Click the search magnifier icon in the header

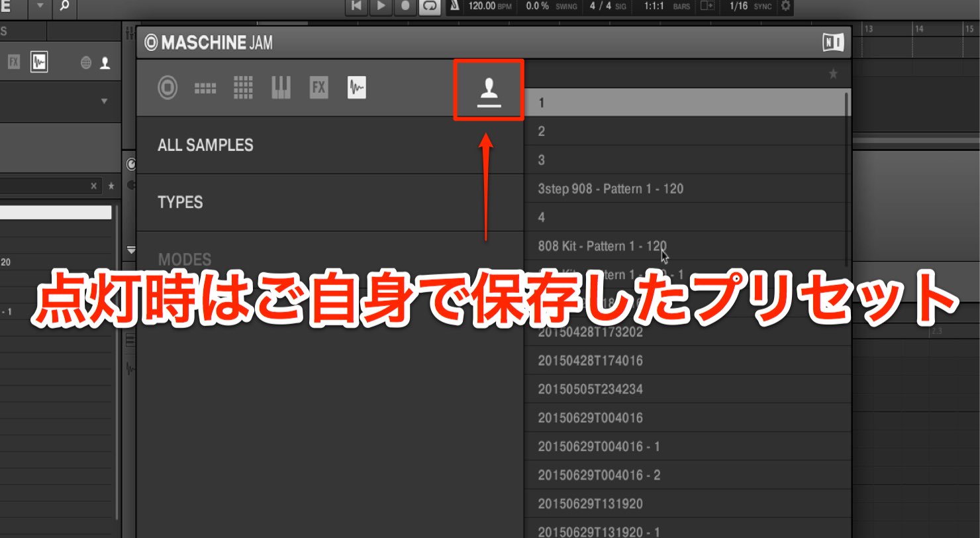[64, 6]
